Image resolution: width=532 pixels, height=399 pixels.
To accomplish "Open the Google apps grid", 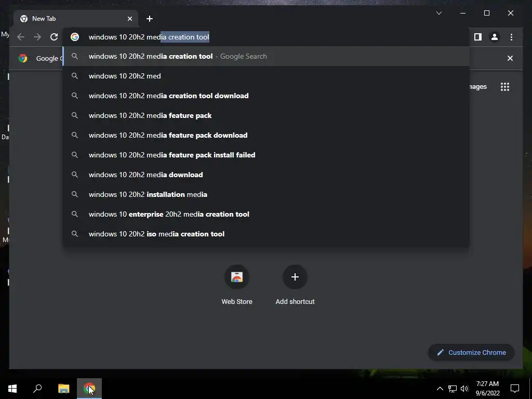I will point(505,87).
